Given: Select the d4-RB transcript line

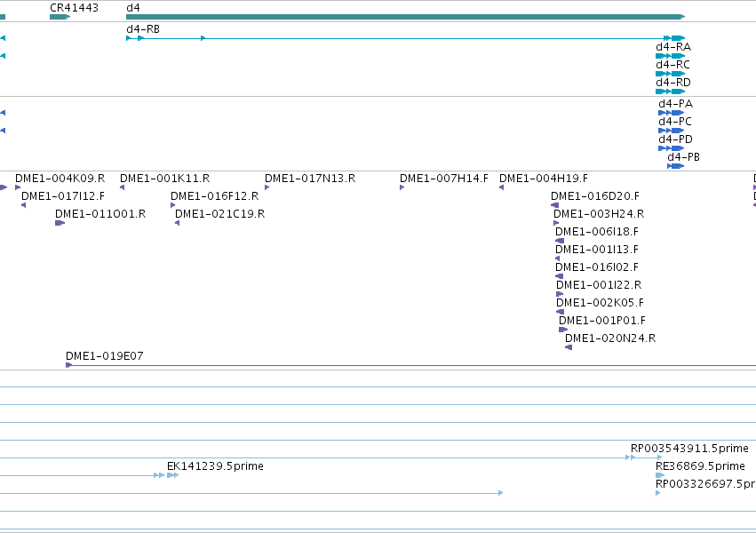Looking at the screenshot, I should 405,38.
